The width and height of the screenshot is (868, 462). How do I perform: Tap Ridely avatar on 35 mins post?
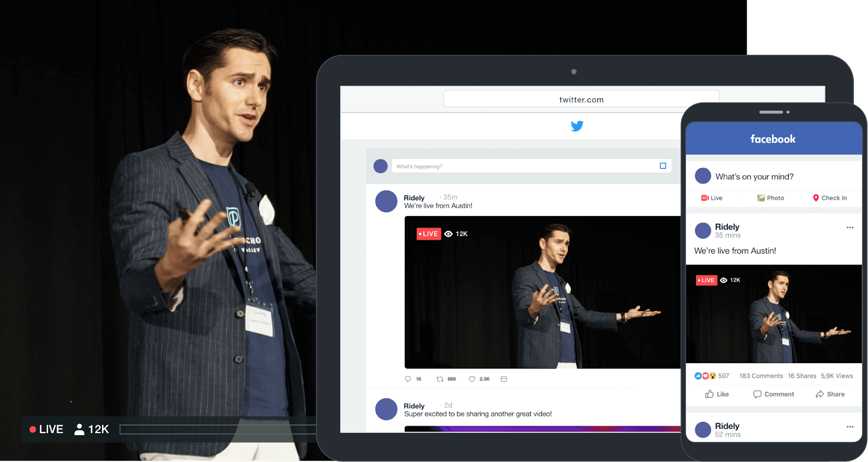[x=703, y=231]
